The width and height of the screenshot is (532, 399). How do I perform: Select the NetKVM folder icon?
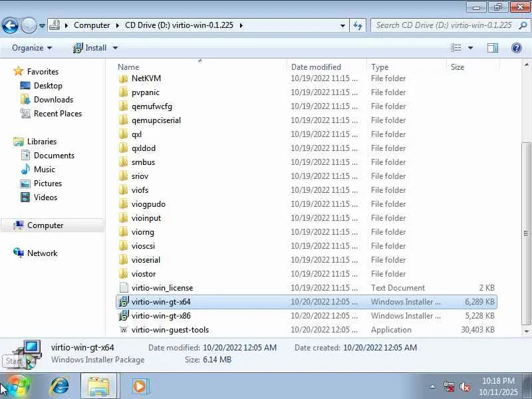pos(124,78)
